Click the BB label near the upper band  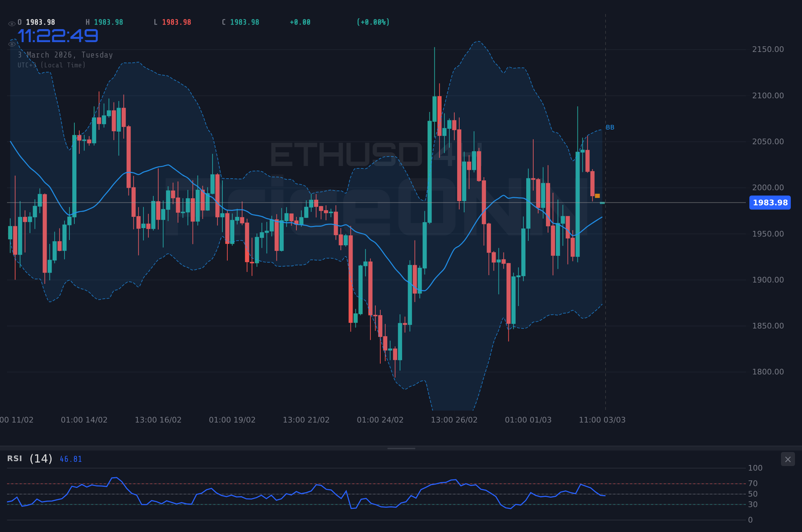coord(610,127)
